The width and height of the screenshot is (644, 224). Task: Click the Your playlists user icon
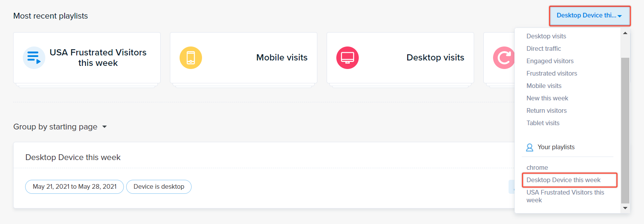pos(529,147)
